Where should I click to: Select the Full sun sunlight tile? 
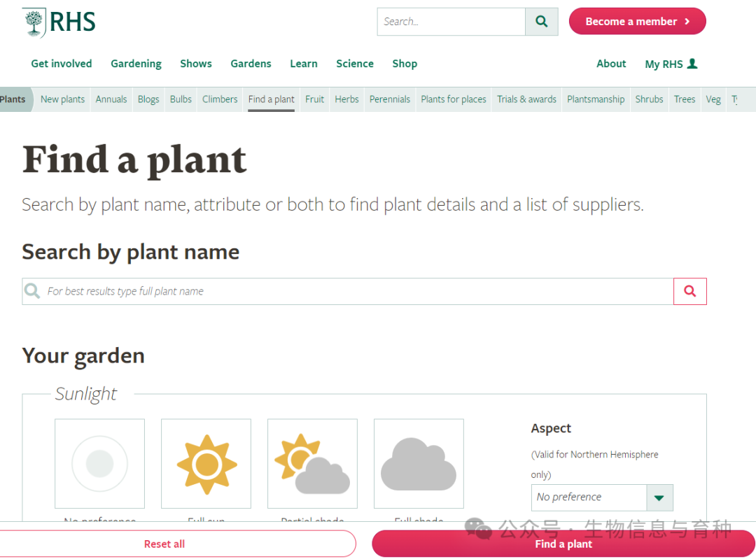coord(206,464)
